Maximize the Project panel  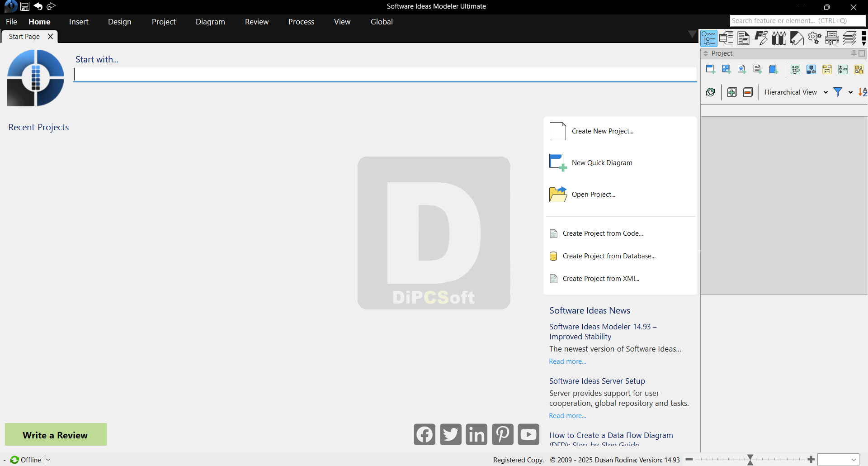pos(862,53)
